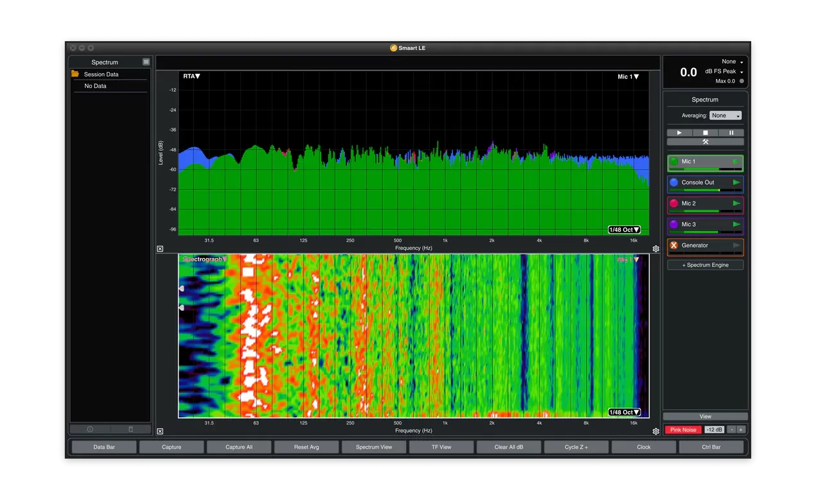
Task: Click the Clock button
Action: tap(644, 447)
